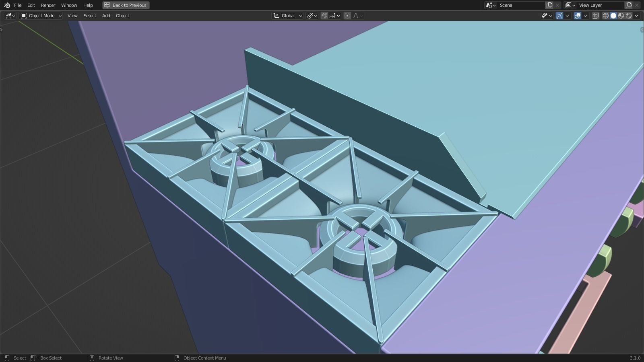
Task: Open the Render menu
Action: [48, 5]
